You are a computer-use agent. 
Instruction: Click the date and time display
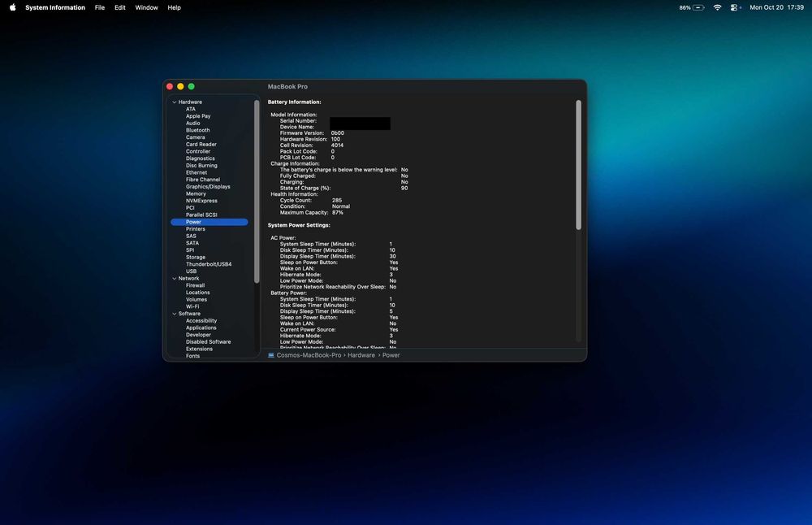777,7
